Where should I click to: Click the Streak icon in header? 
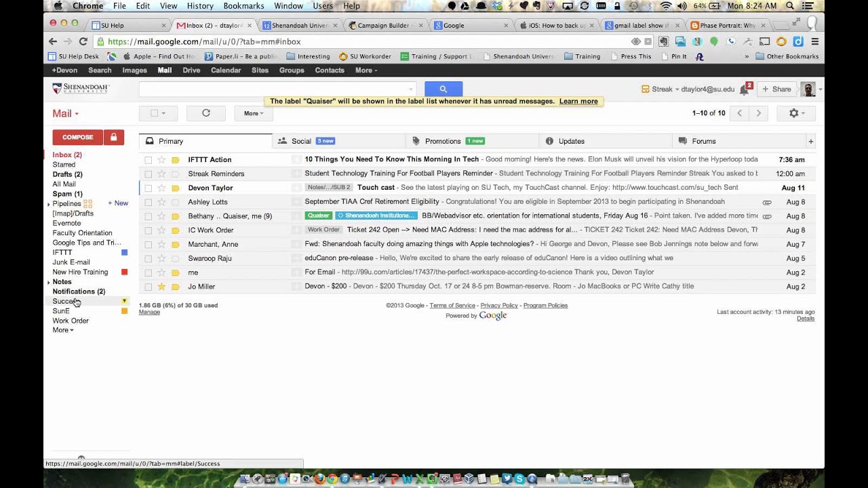(x=646, y=89)
